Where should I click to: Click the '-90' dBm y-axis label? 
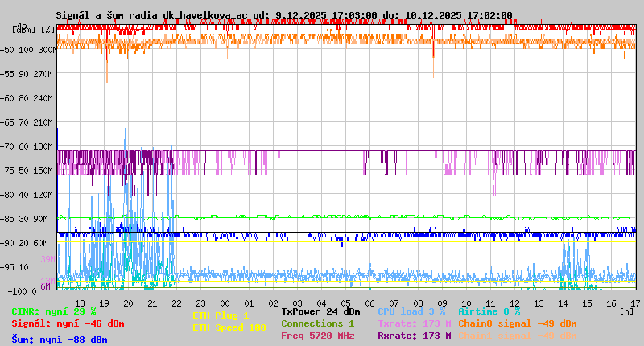pyautogui.click(x=7, y=243)
